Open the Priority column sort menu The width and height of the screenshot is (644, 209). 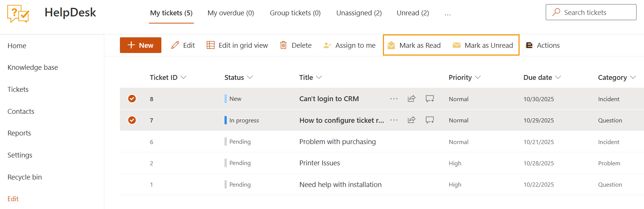coord(477,77)
